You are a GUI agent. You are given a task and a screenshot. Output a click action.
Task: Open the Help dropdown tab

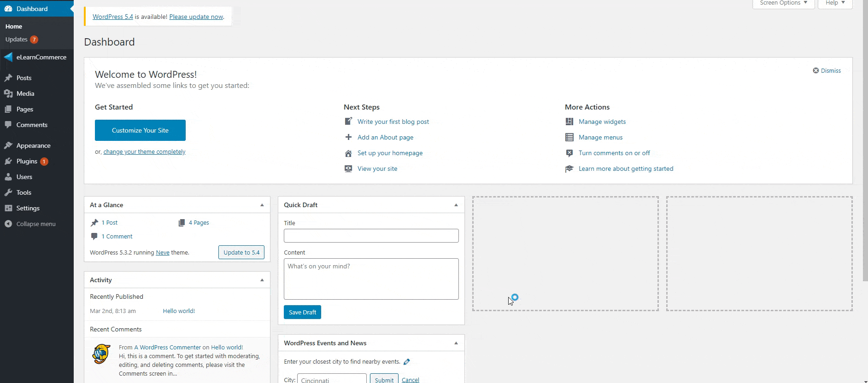click(835, 3)
